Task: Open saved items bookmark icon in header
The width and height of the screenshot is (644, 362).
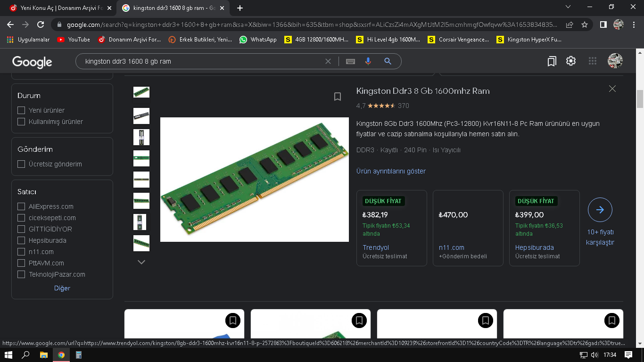Action: pyautogui.click(x=552, y=61)
